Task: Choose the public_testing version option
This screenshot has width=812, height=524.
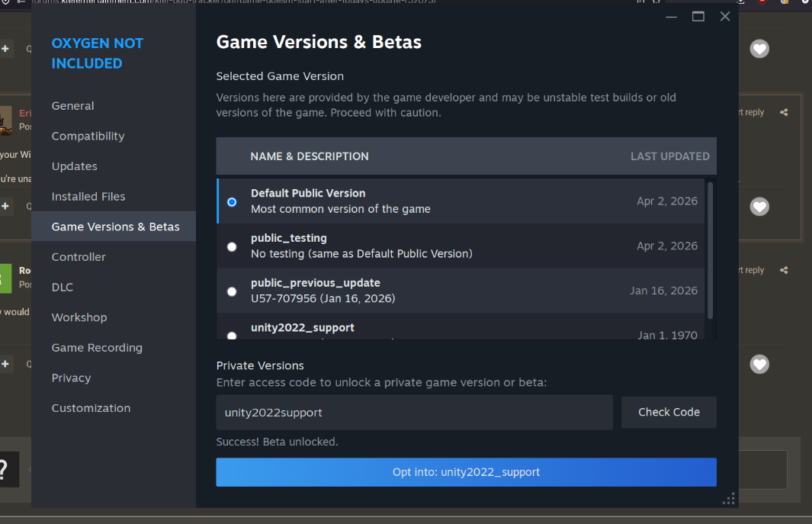Action: click(232, 246)
